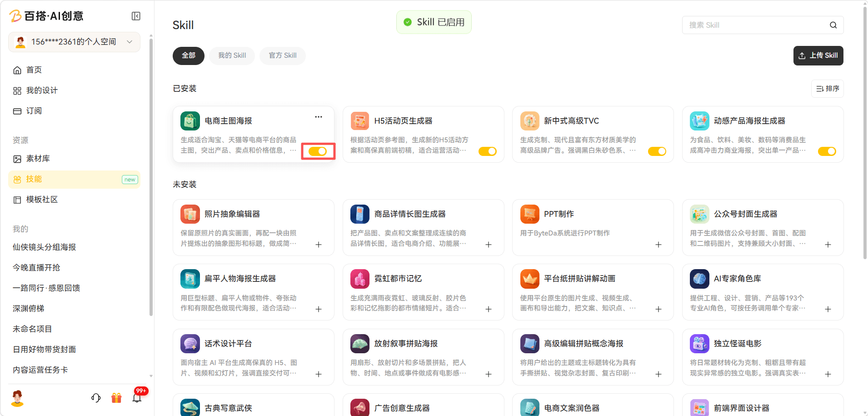
Task: Open the notifications bell icon
Action: pos(137,398)
